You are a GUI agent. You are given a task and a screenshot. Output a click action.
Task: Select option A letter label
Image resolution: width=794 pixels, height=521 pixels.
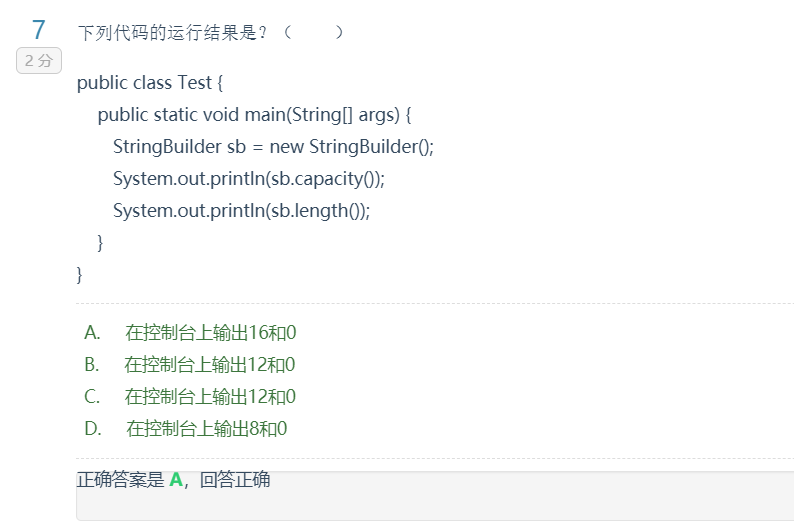92,333
